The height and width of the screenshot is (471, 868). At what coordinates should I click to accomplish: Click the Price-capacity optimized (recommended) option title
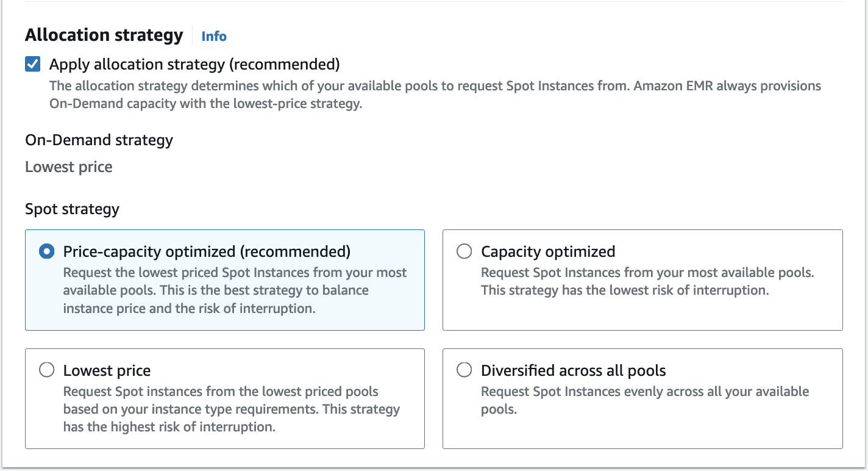207,251
